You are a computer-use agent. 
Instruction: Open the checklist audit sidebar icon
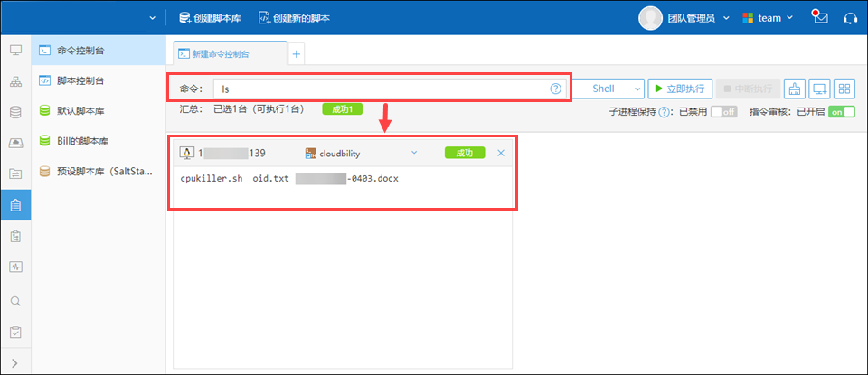point(15,333)
